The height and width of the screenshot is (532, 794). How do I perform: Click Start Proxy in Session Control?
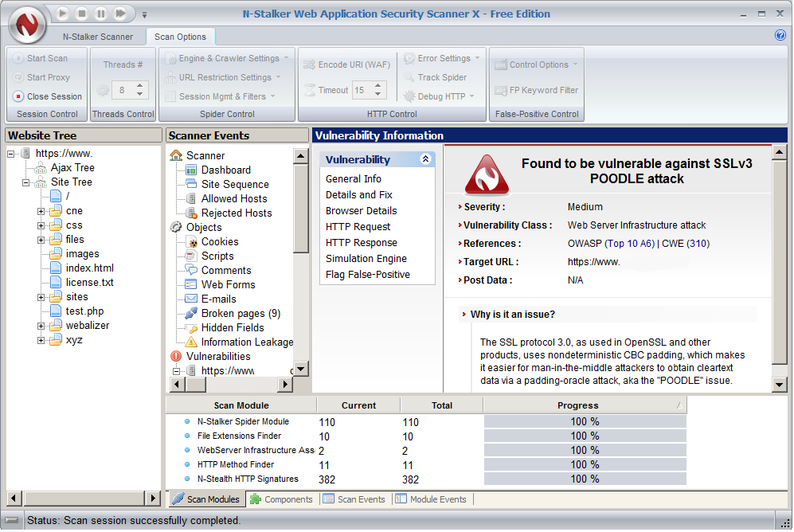(x=41, y=77)
